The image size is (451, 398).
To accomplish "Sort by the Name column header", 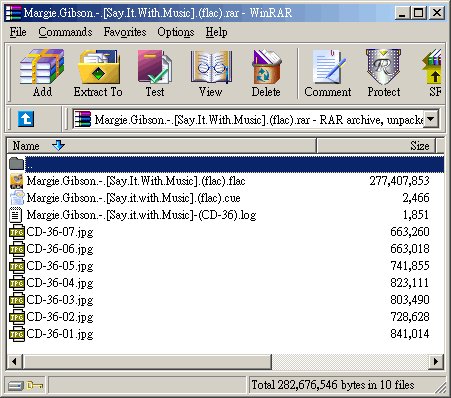I will point(161,146).
